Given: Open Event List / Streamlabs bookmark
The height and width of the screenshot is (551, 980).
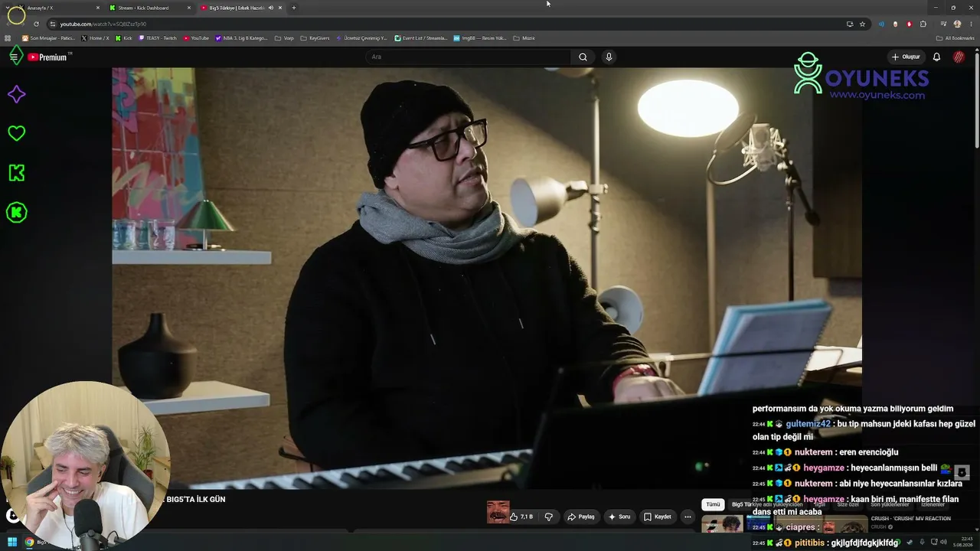Looking at the screenshot, I should pyautogui.click(x=420, y=37).
